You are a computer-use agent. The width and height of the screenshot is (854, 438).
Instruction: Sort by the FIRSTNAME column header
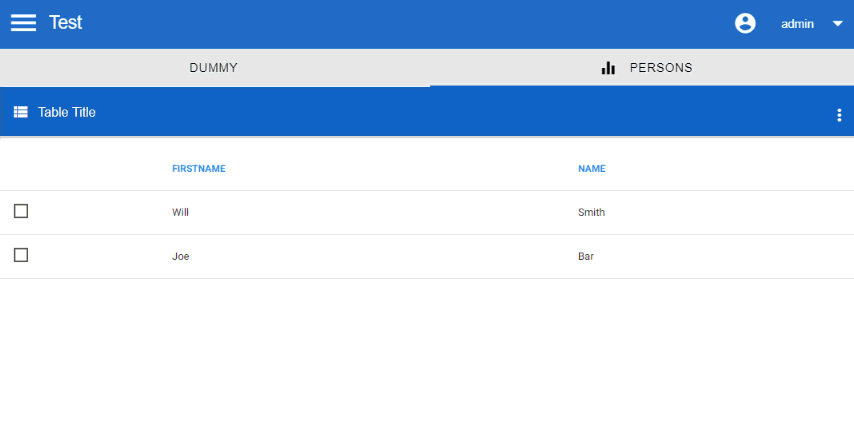[199, 169]
